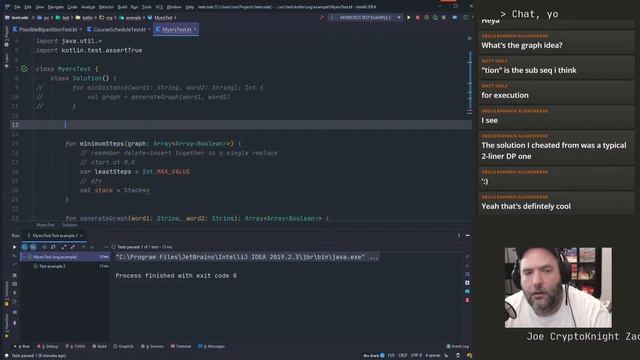Click the example package breadcrumb
The image size is (640, 360).
pyautogui.click(x=131, y=18)
